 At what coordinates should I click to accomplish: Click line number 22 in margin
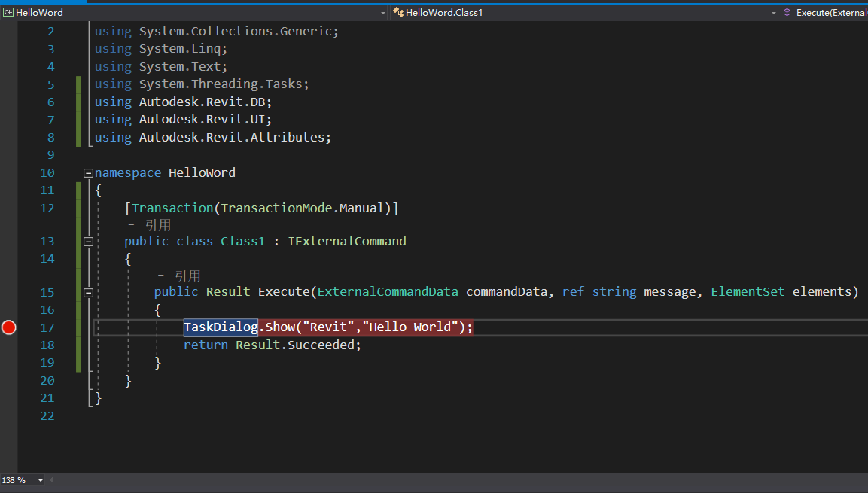tap(47, 416)
